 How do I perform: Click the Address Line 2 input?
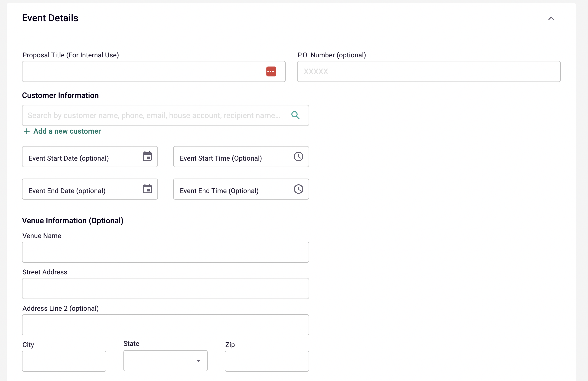[x=165, y=325]
